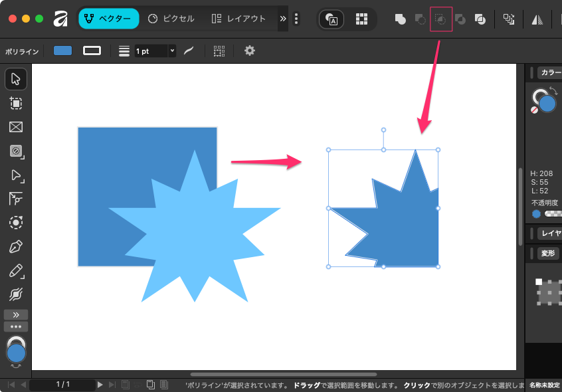Expand more studio tabs chevron
The width and height of the screenshot is (562, 392).
283,19
